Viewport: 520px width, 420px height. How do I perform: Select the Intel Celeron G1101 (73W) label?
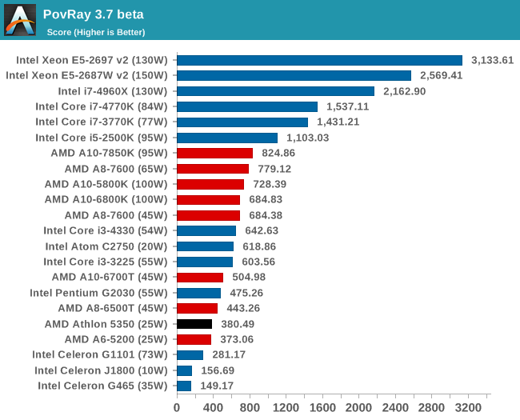pyautogui.click(x=100, y=354)
